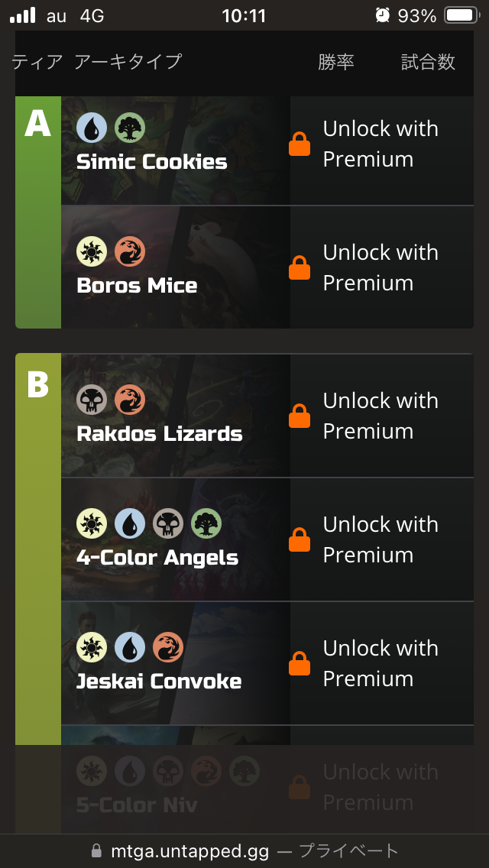489x868 pixels.
Task: Tap the black mana icon on Rakdos Lizards
Action: click(x=92, y=400)
